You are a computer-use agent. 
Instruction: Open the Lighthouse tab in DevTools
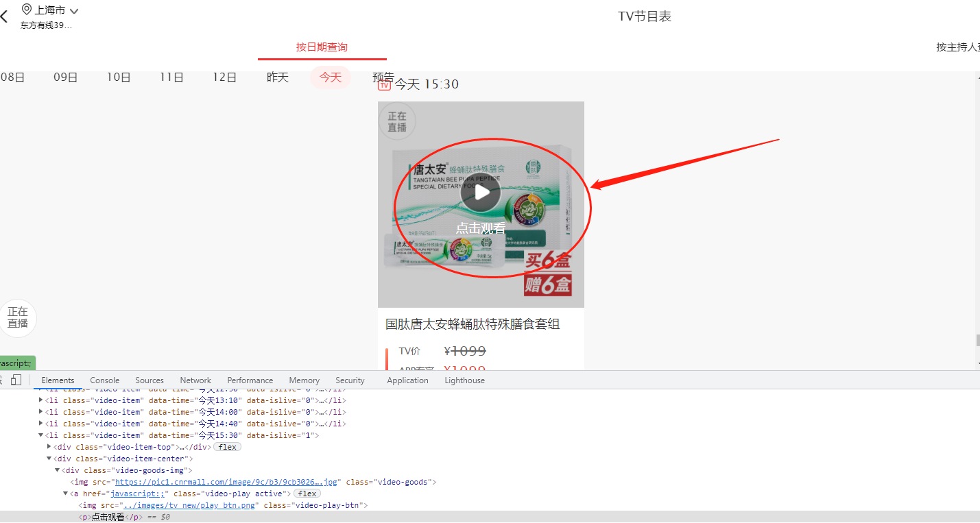(x=464, y=380)
